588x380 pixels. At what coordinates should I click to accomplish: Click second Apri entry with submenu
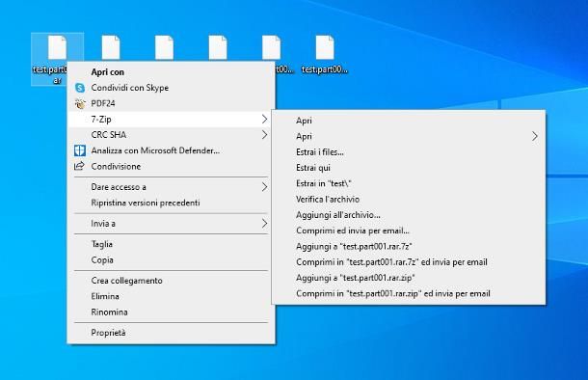click(409, 137)
